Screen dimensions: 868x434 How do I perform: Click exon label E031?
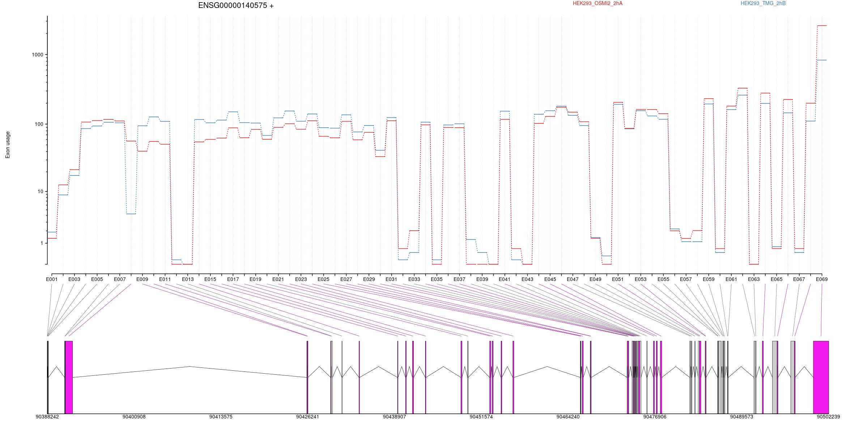click(391, 279)
